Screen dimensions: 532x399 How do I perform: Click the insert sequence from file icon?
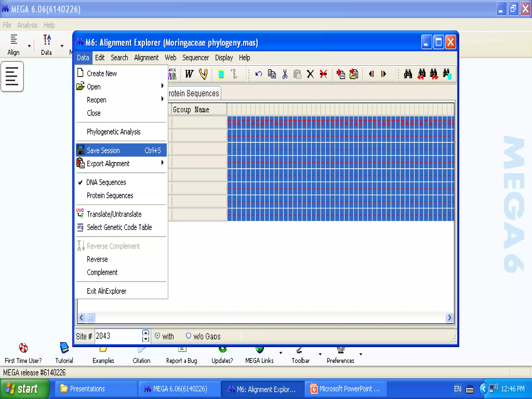click(354, 74)
